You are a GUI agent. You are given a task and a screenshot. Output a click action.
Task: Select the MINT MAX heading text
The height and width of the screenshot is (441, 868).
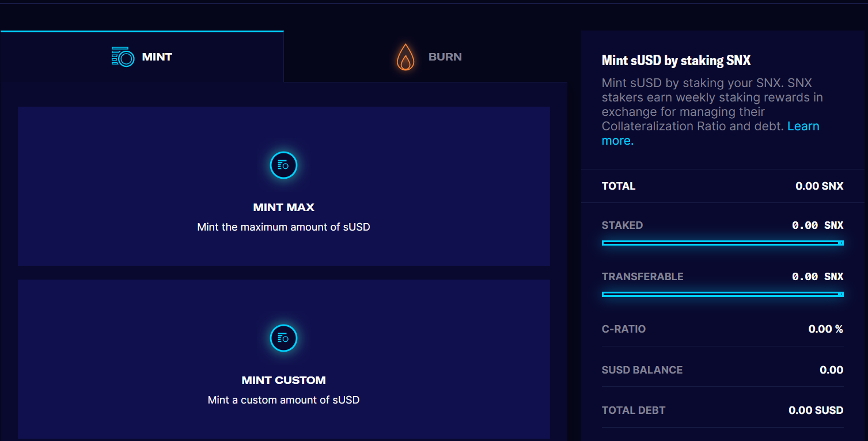(x=283, y=208)
